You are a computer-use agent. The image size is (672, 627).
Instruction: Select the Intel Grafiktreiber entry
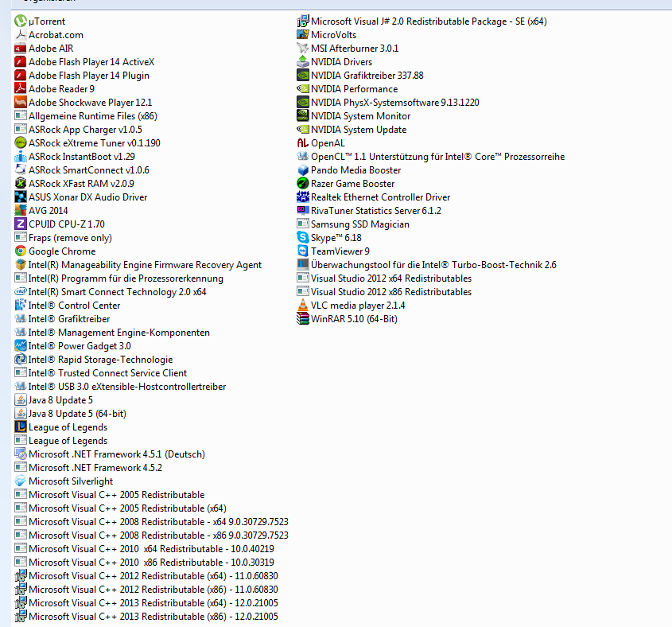(63, 319)
